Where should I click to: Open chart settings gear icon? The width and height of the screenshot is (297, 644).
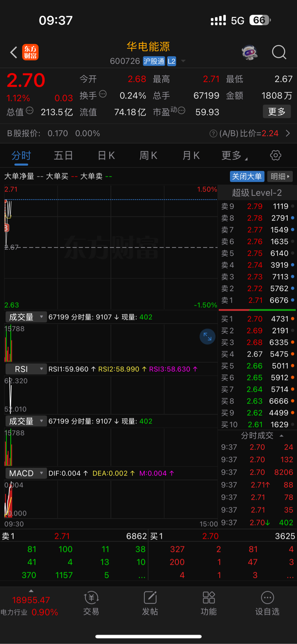pos(275,155)
